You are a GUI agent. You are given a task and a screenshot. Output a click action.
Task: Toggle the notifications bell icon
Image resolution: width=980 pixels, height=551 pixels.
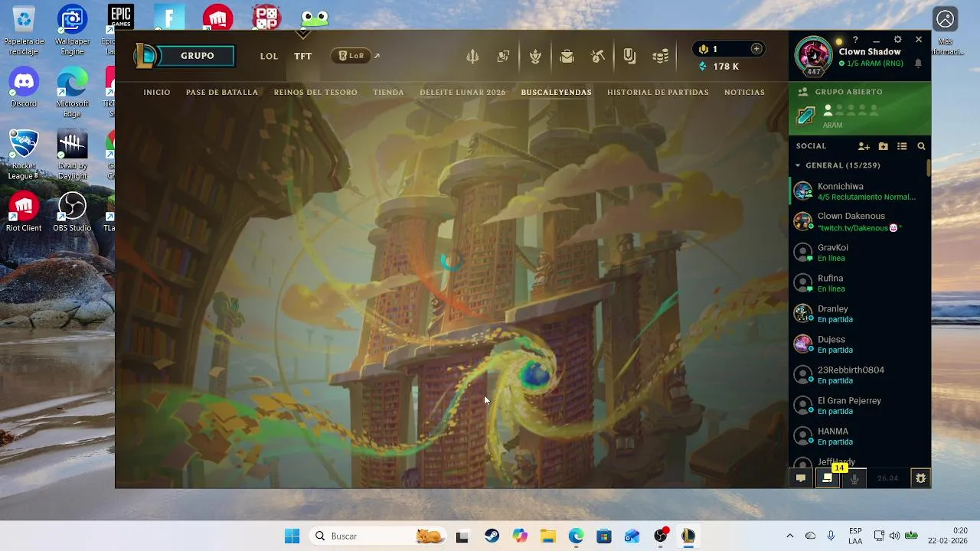click(x=918, y=64)
